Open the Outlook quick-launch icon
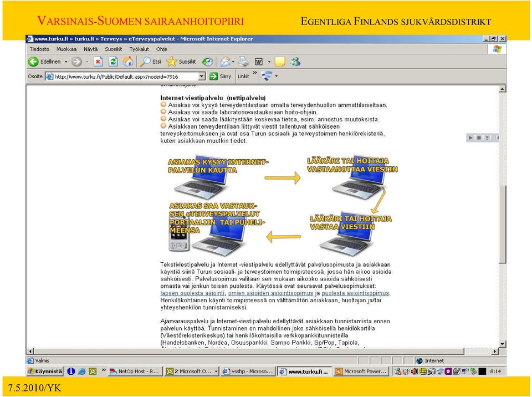Viewport: 532px width, 397px height. click(93, 371)
